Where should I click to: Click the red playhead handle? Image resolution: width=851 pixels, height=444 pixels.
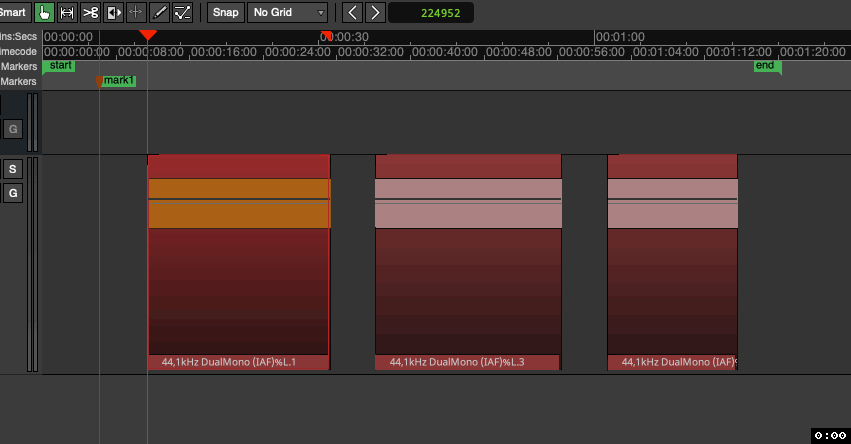[148, 35]
